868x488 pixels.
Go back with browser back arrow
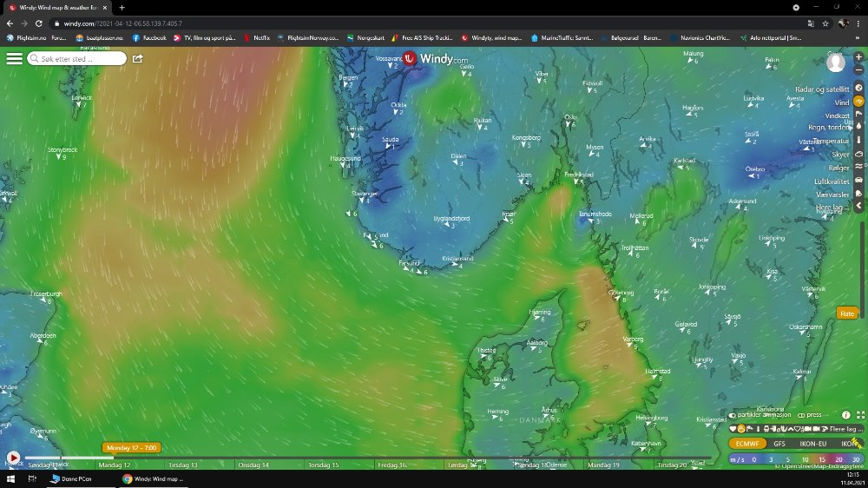10,23
